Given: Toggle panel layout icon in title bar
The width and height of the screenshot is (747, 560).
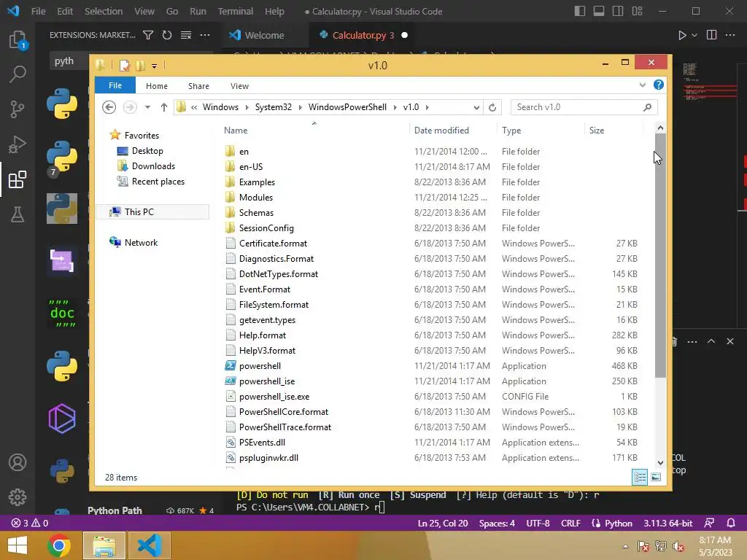Looking at the screenshot, I should pyautogui.click(x=599, y=11).
